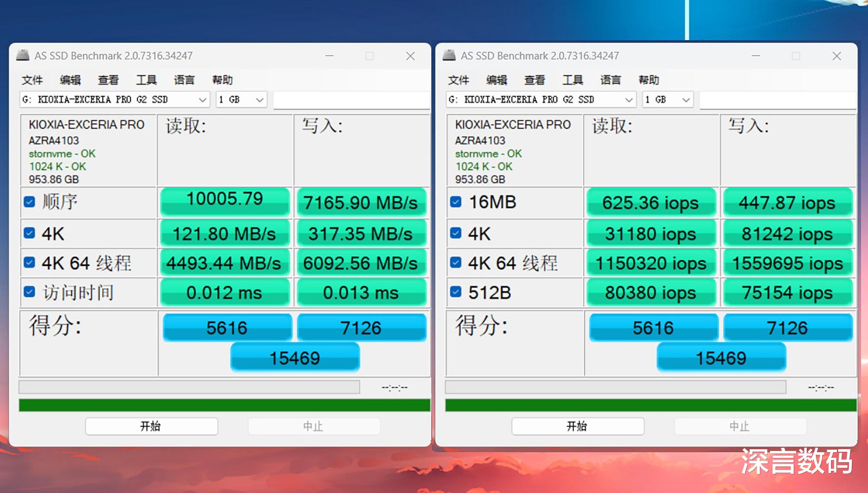
Task: Toggle the 访问时间 access time checkbox
Action: tap(30, 292)
